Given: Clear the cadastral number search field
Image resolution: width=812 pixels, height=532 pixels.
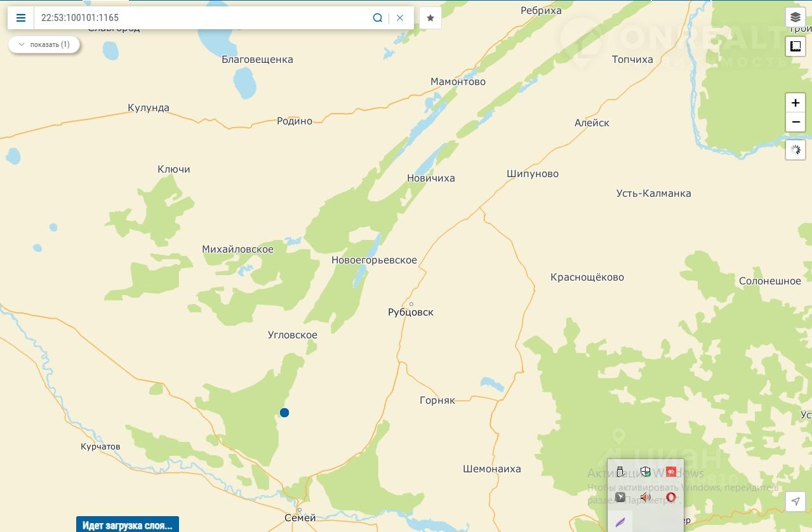Looking at the screenshot, I should (400, 18).
